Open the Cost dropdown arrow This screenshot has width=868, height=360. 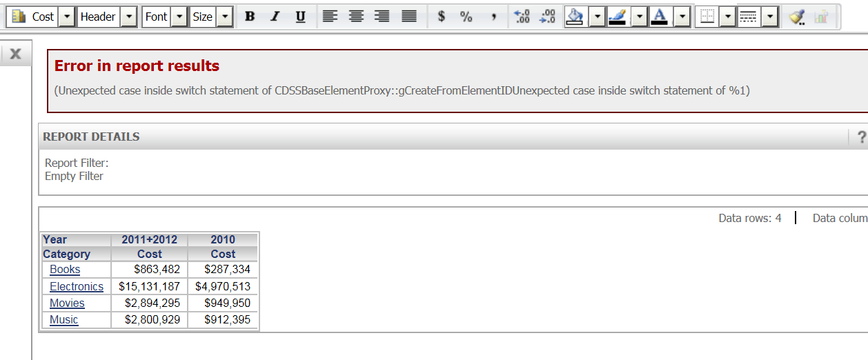[66, 17]
